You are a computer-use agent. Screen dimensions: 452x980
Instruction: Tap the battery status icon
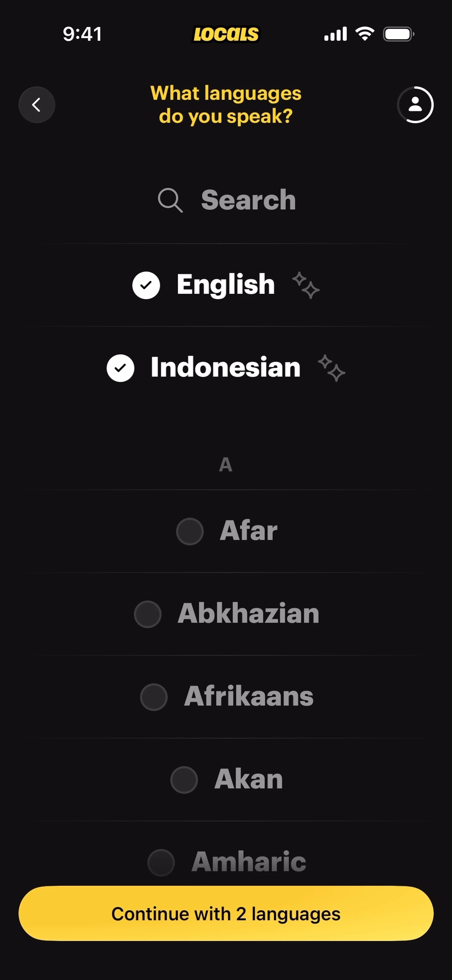tap(398, 34)
